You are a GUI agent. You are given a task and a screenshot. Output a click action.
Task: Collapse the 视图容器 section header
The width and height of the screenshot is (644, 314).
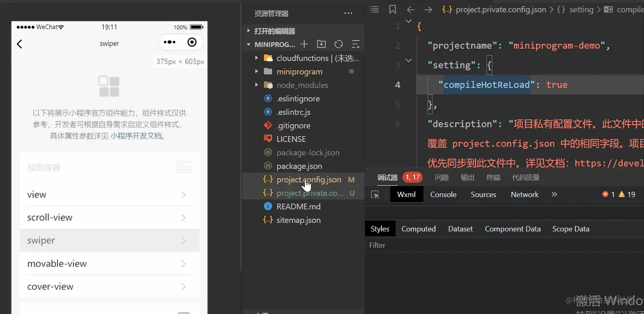(x=109, y=167)
